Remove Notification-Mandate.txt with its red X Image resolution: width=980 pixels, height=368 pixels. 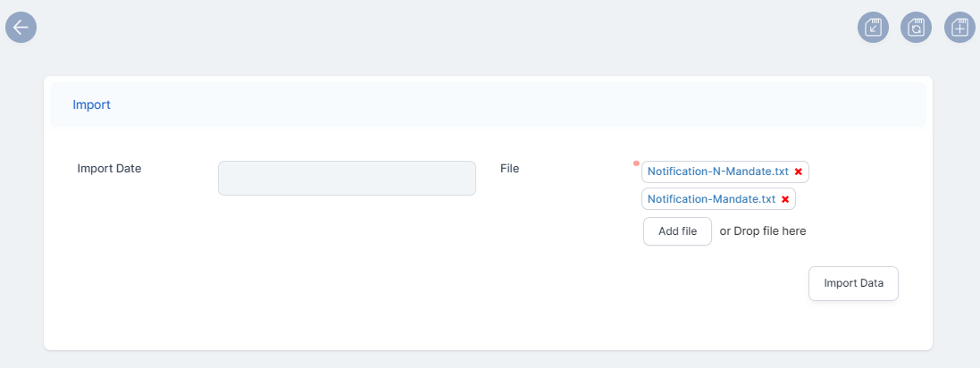[x=785, y=199]
